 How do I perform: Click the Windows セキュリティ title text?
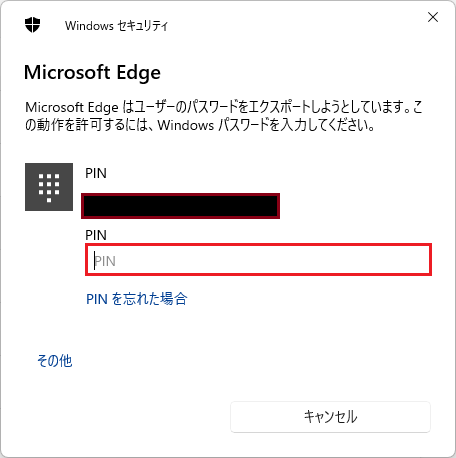(116, 26)
